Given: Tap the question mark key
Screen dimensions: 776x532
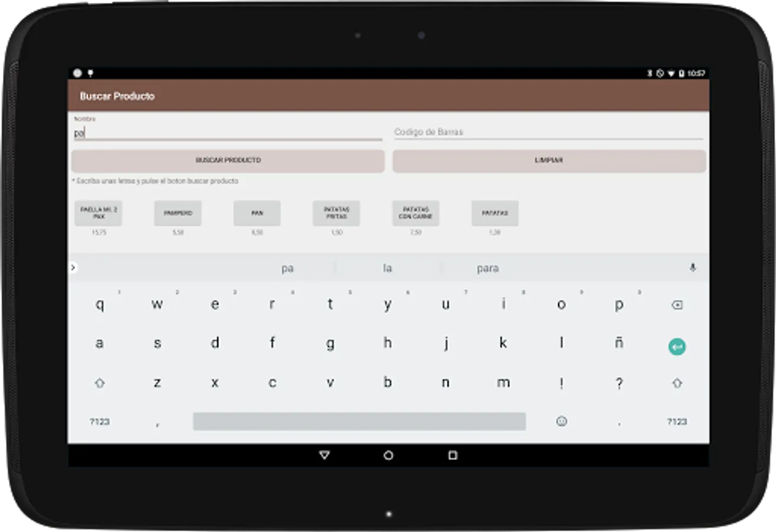Looking at the screenshot, I should [x=619, y=383].
